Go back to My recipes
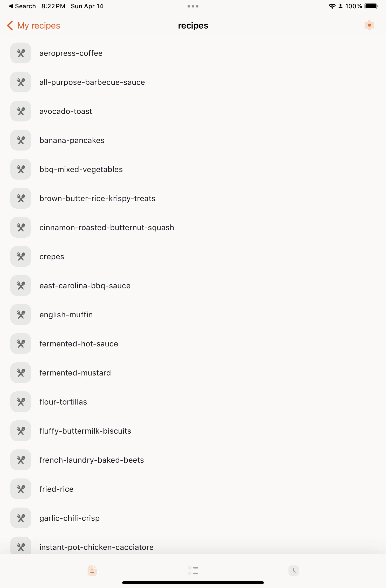The image size is (386, 588). (x=34, y=26)
